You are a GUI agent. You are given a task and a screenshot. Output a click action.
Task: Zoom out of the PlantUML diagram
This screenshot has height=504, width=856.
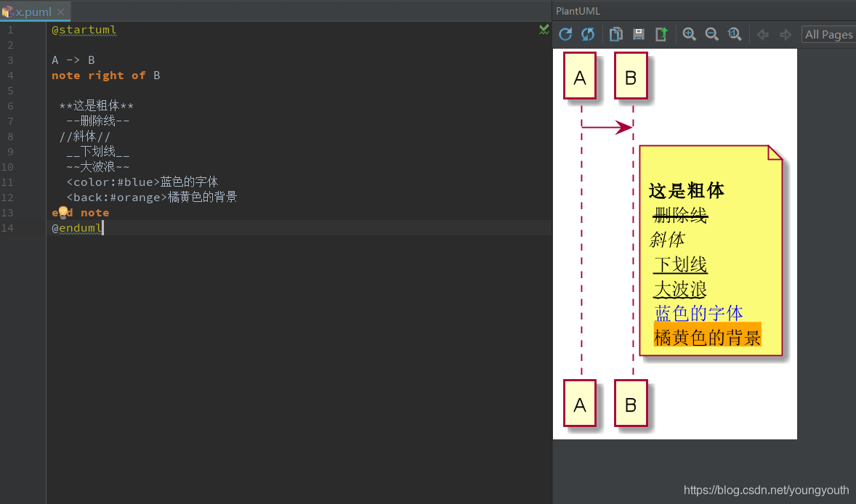(712, 34)
